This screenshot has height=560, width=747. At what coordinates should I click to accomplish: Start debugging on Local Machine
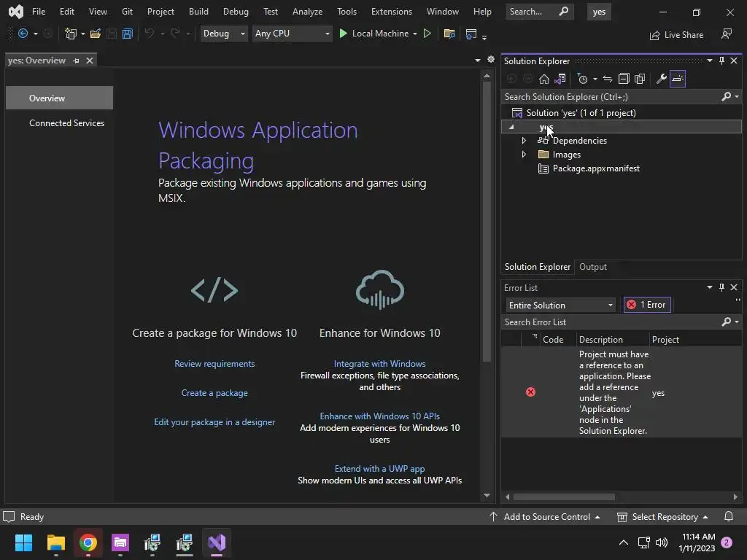point(373,34)
